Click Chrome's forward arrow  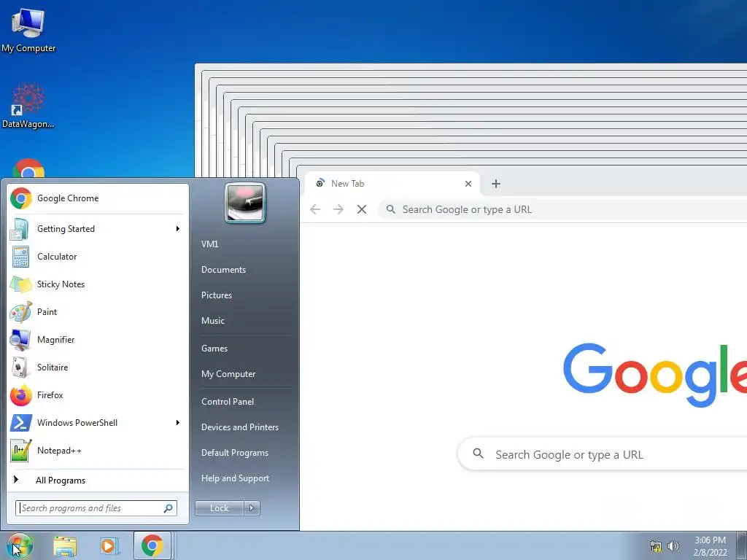[x=338, y=209]
